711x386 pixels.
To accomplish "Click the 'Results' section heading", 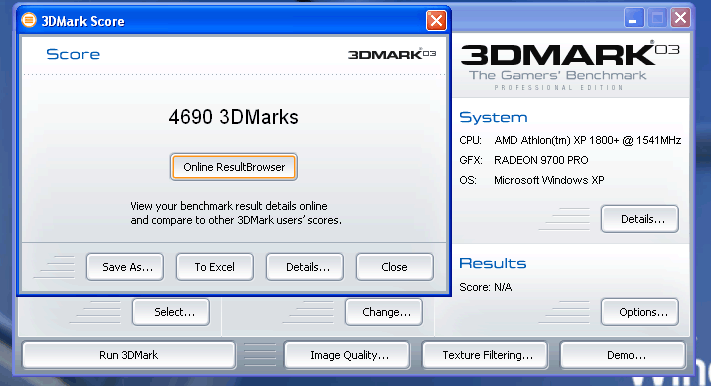I will tap(492, 263).
